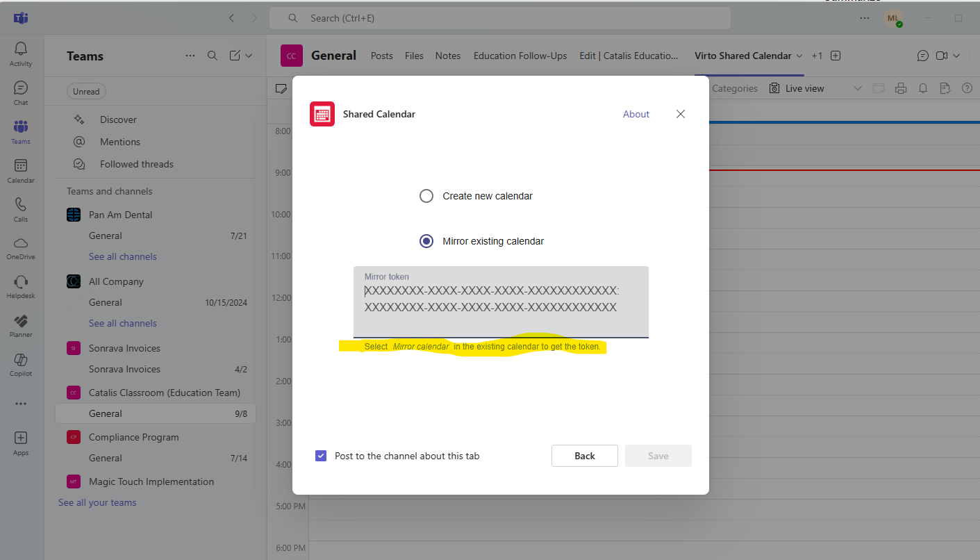The image size is (980, 560).
Task: Open the Magic Touch Implementation team
Action: [x=151, y=481]
